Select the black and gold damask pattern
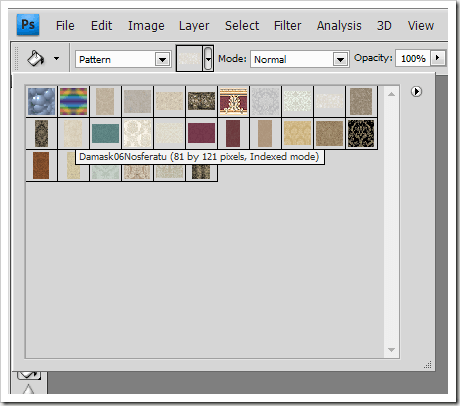The width and height of the screenshot is (460, 406). pos(361,133)
